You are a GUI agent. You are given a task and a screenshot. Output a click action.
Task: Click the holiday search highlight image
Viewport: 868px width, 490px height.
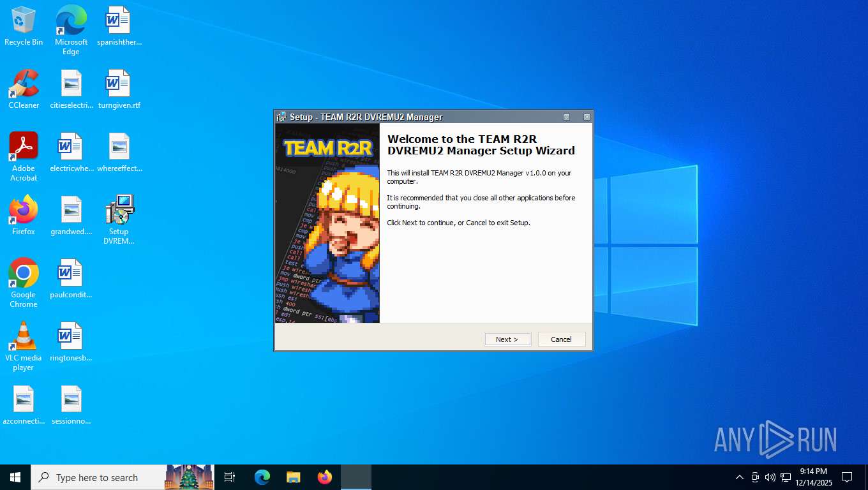point(189,477)
